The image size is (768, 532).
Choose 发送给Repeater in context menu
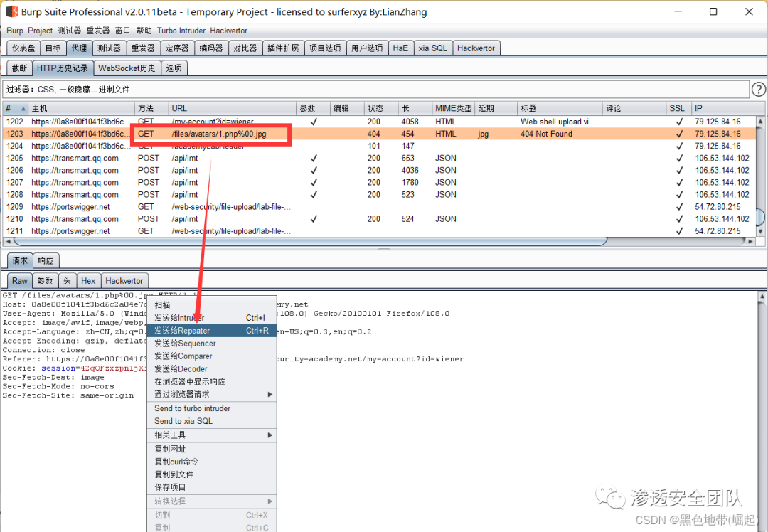pyautogui.click(x=212, y=331)
